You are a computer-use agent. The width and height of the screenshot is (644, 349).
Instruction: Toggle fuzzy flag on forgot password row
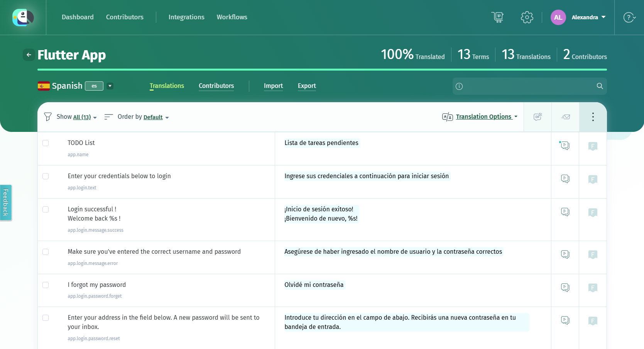point(593,288)
